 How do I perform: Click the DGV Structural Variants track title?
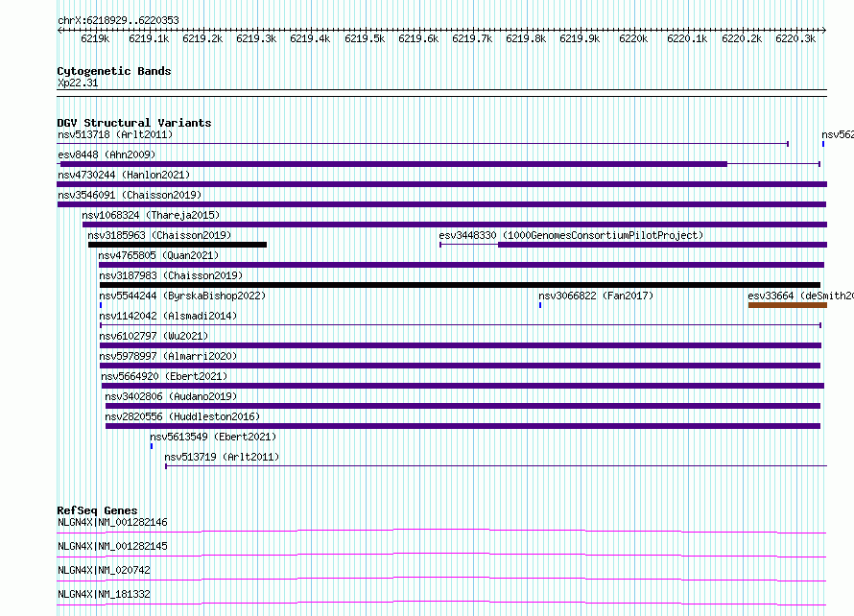[x=134, y=123]
